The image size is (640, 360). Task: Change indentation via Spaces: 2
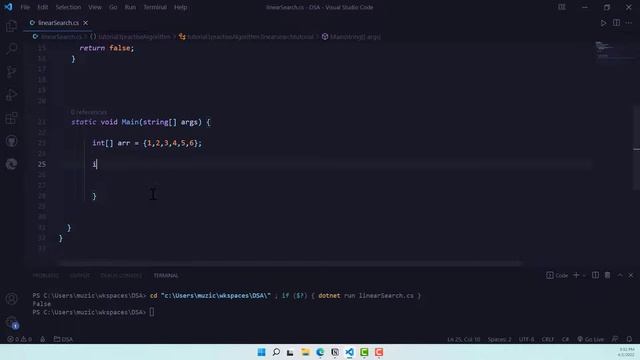(x=499, y=339)
